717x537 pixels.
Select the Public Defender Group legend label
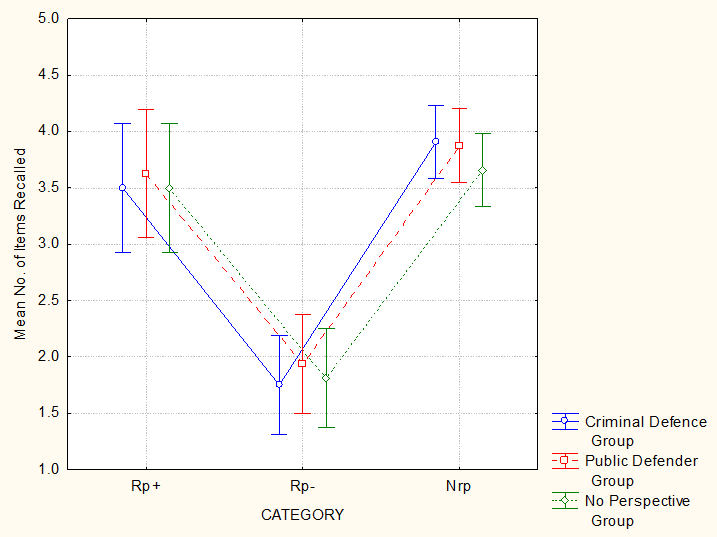click(x=641, y=471)
